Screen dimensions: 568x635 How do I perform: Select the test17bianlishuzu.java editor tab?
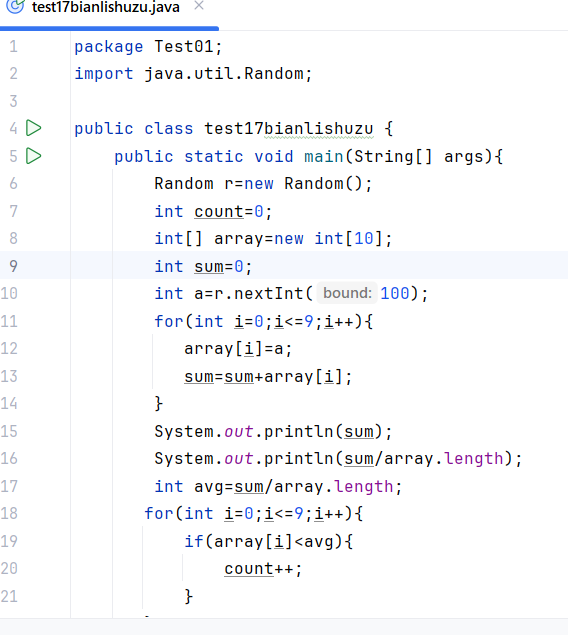(106, 7)
